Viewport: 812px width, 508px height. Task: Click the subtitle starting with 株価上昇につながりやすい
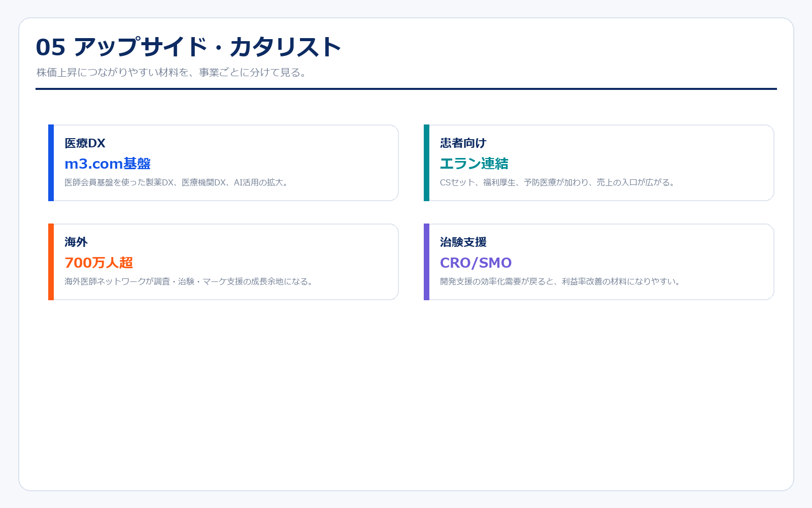click(173, 73)
